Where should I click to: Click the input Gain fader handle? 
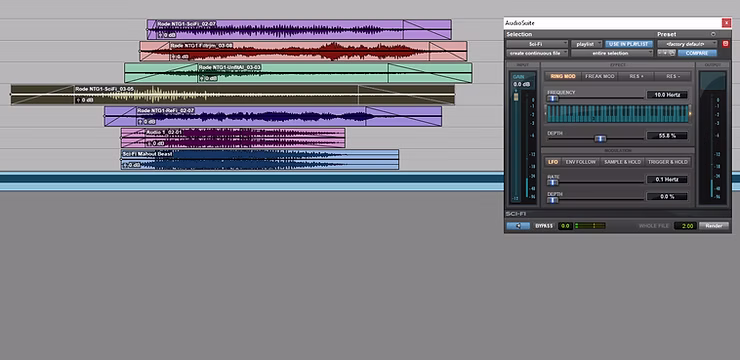click(516, 96)
